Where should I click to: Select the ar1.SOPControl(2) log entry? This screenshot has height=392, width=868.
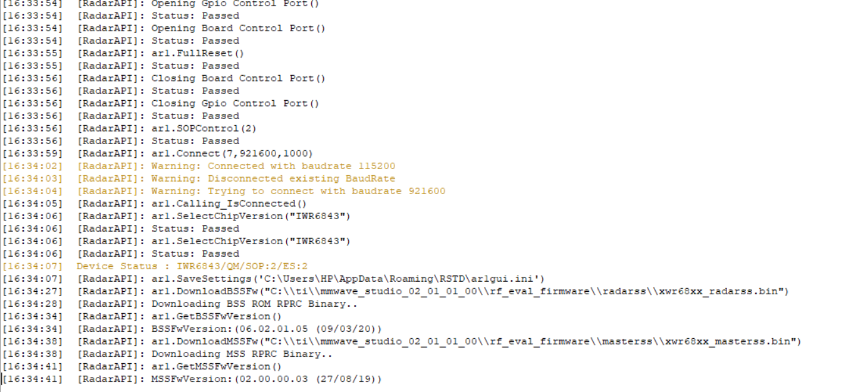(x=130, y=128)
